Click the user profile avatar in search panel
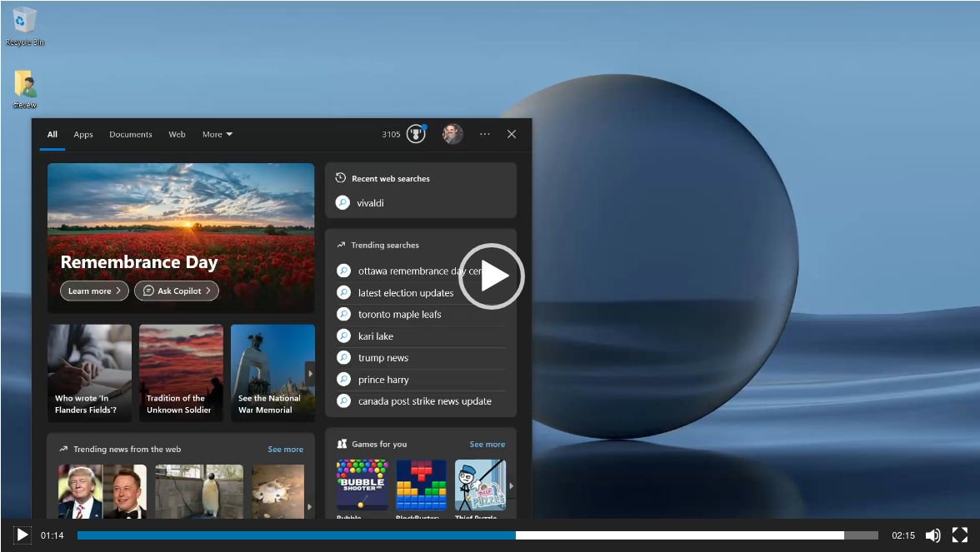This screenshot has height=552, width=980. pos(452,133)
